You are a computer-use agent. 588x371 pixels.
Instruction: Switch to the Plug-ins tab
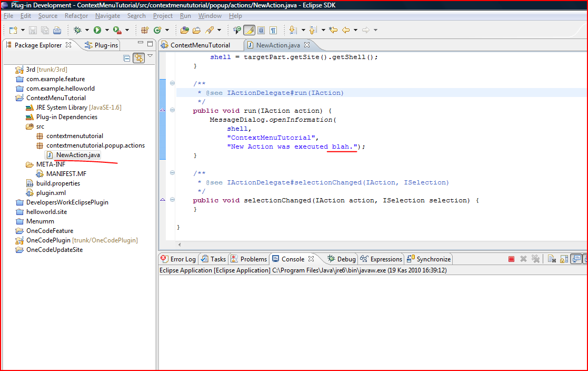[x=101, y=45]
